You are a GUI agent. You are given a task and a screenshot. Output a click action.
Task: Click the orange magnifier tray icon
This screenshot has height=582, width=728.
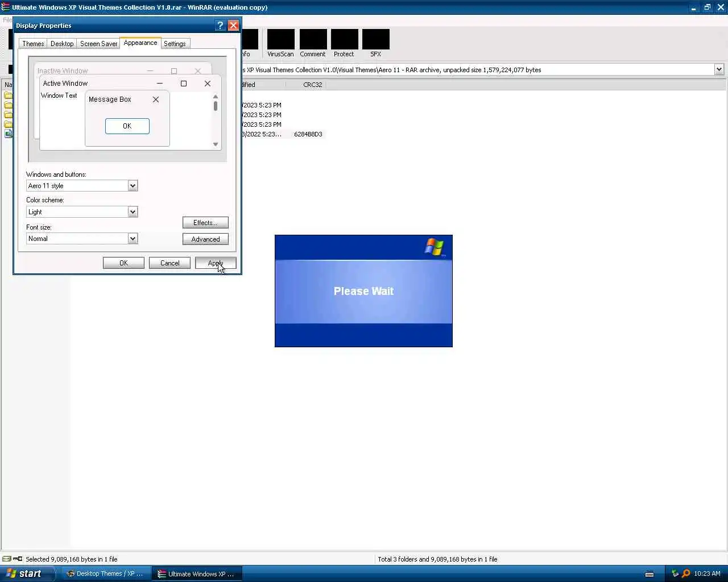(686, 573)
